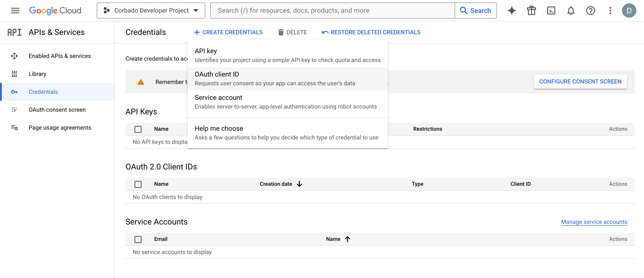Click the Page usage agreements icon
This screenshot has height=278, width=644.
14,128
